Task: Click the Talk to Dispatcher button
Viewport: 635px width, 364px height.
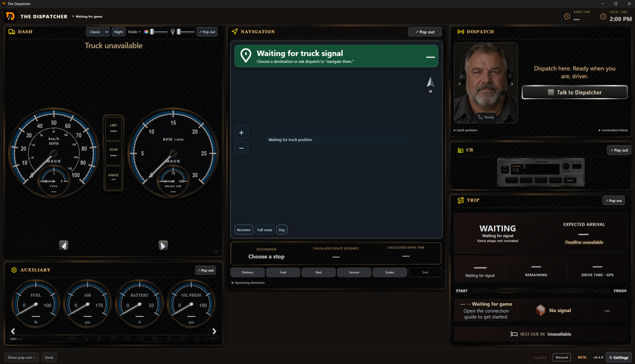Action: [x=575, y=92]
